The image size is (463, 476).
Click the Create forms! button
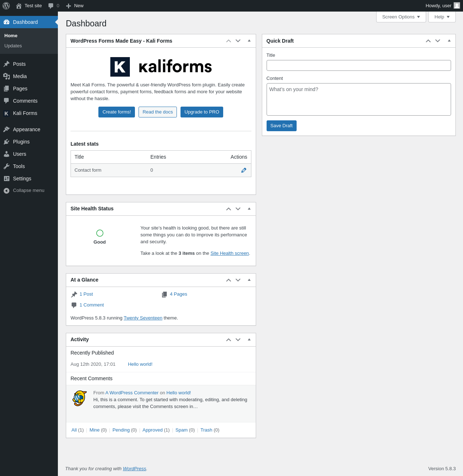(117, 112)
